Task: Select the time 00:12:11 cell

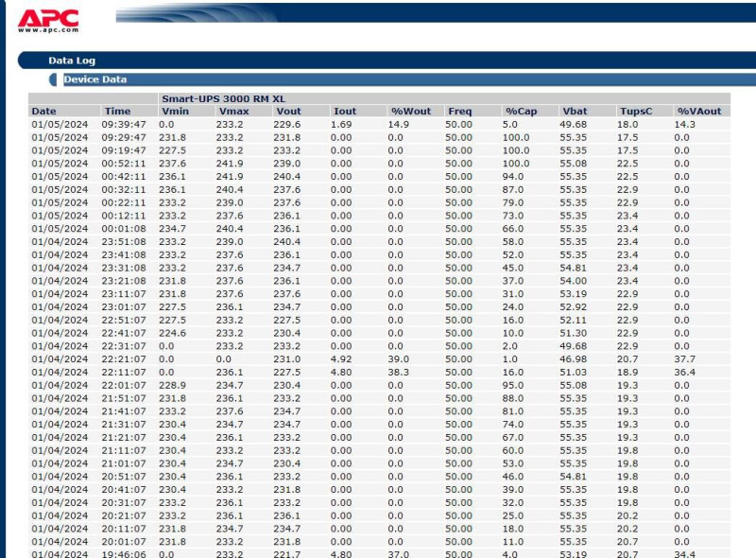Action: click(124, 216)
